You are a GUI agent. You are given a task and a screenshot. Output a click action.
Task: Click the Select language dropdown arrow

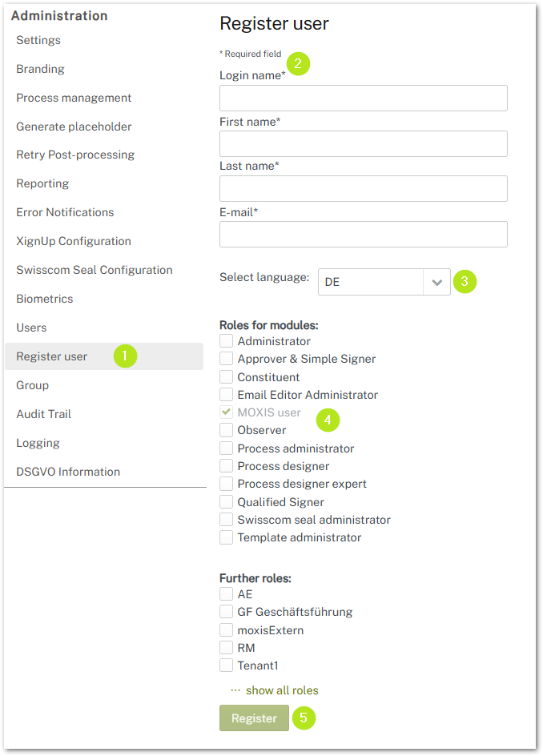(x=436, y=282)
